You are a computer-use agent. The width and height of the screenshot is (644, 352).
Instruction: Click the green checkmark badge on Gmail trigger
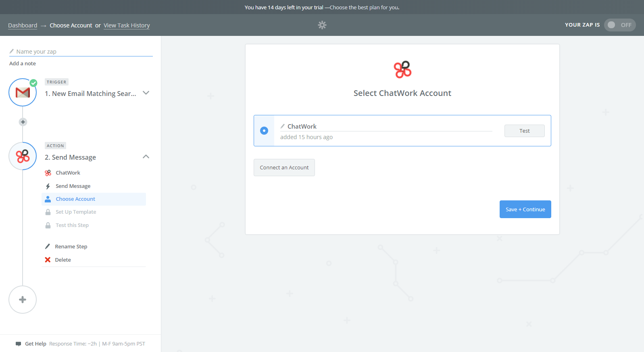33,83
